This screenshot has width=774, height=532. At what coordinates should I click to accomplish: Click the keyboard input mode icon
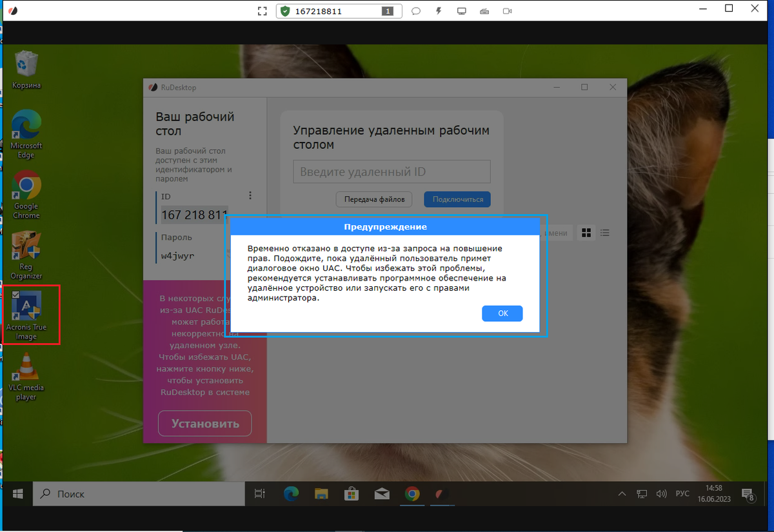484,11
